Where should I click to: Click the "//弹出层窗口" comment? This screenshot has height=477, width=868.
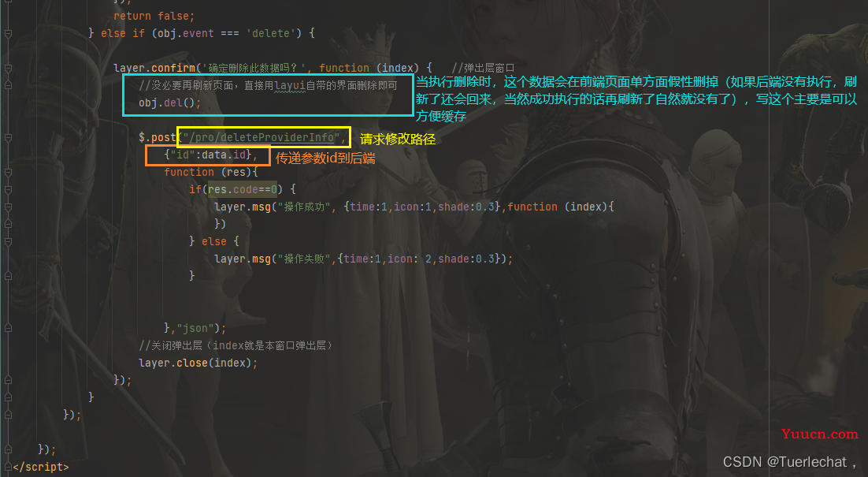click(x=484, y=68)
